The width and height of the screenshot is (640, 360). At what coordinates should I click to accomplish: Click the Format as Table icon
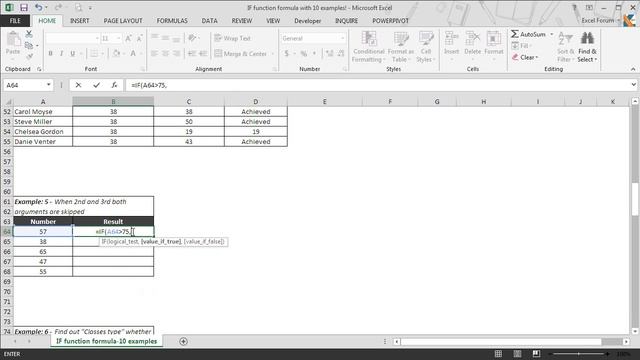coord(400,39)
